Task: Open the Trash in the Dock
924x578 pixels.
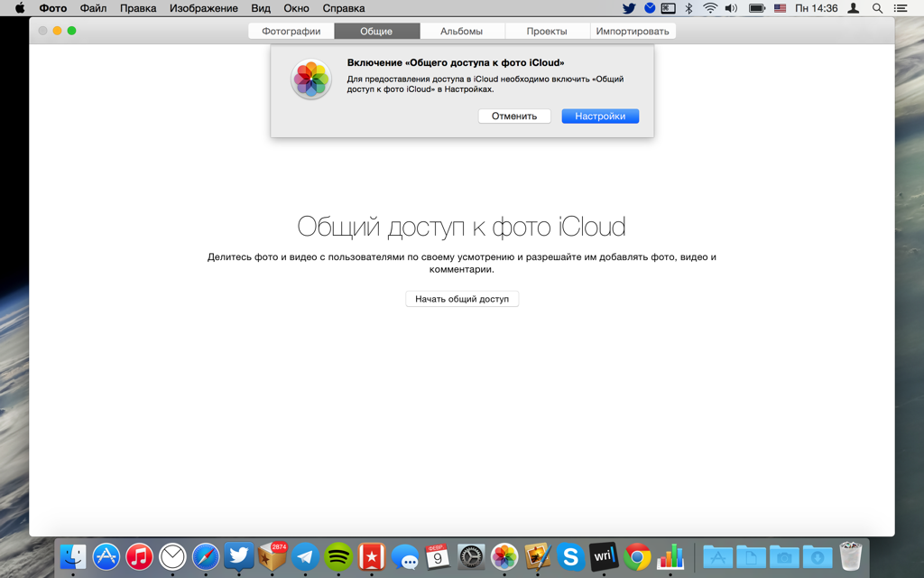Action: tap(851, 556)
